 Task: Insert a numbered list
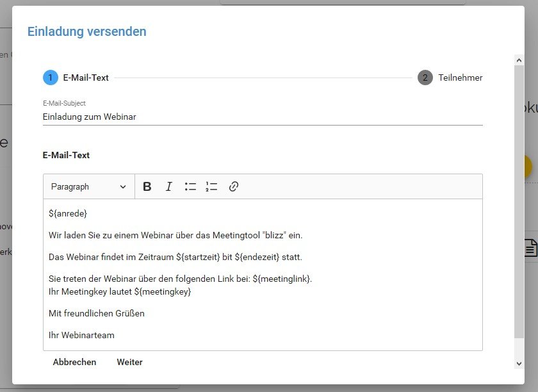(211, 187)
